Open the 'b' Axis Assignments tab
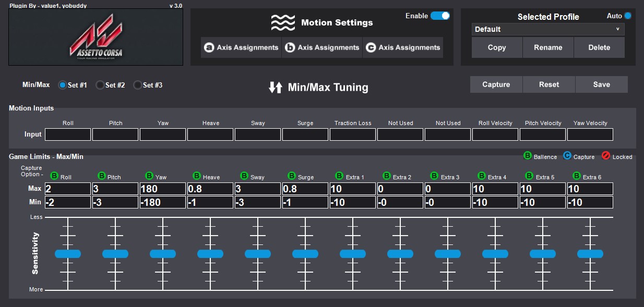Viewport: 644px width, 307px height. click(x=322, y=47)
